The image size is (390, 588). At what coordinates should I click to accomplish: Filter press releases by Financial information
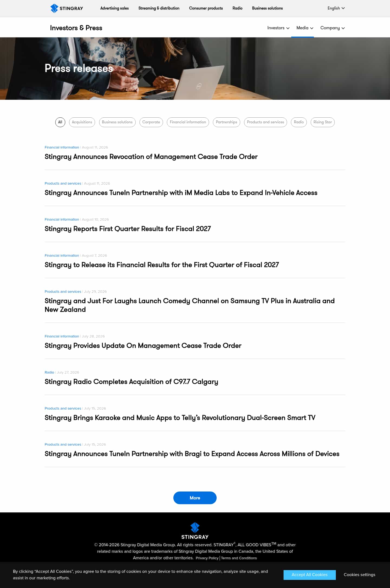click(x=188, y=122)
